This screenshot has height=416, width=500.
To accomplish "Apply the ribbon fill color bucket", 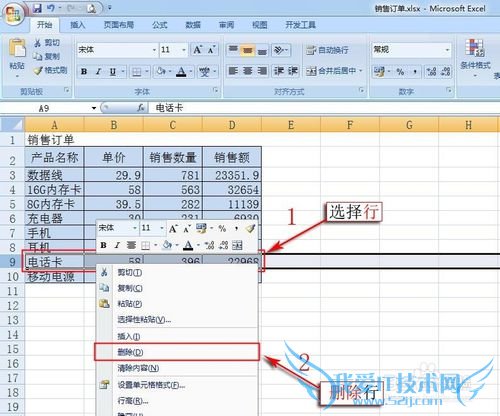I will [x=161, y=71].
